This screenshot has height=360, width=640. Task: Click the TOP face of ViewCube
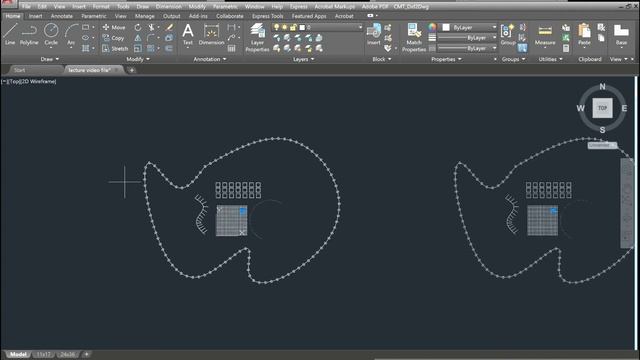pos(602,108)
